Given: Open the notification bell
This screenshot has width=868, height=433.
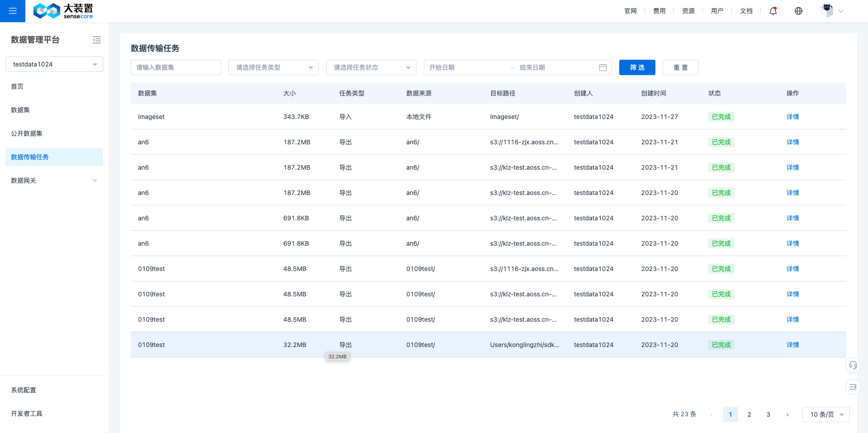Looking at the screenshot, I should click(773, 11).
